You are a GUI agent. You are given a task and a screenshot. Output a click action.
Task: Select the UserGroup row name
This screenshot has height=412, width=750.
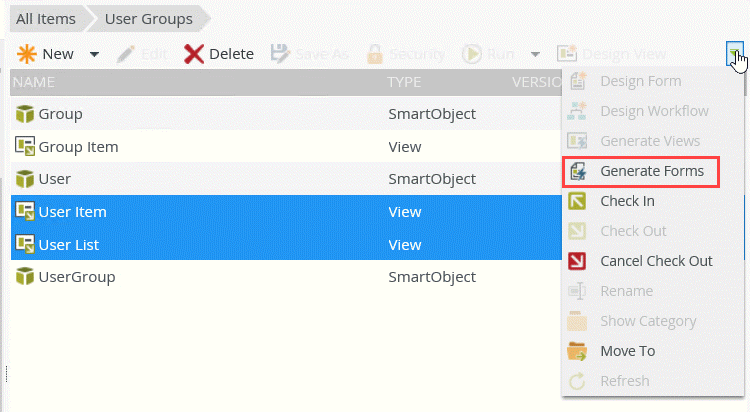click(77, 277)
